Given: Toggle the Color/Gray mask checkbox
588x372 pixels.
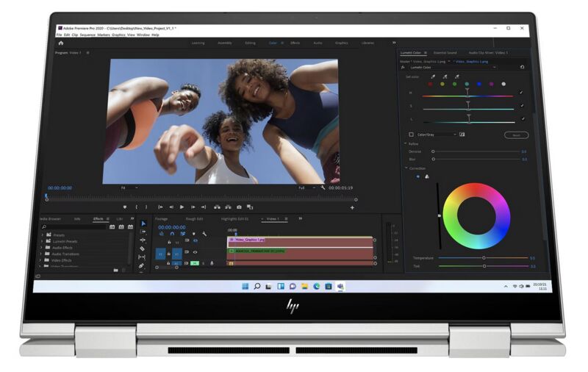Looking at the screenshot, I should (411, 135).
